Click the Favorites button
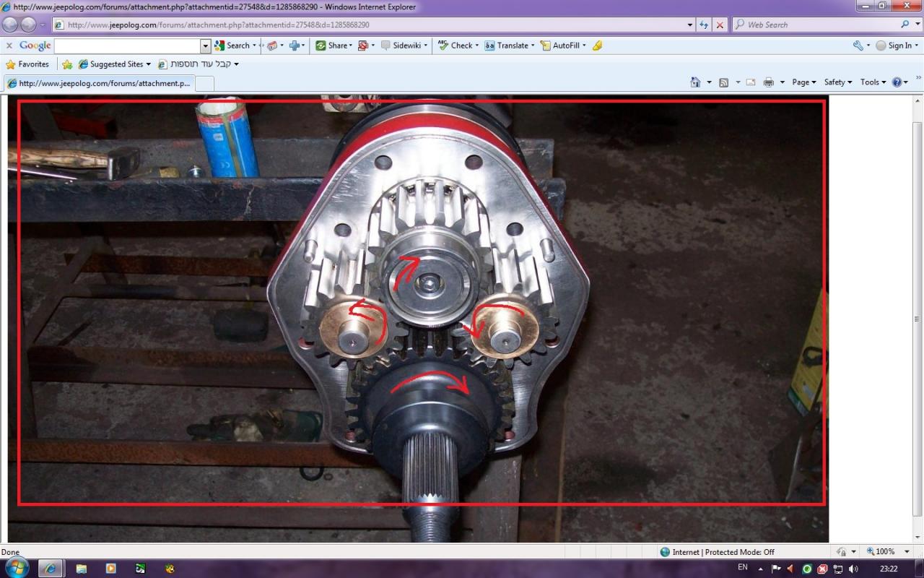 pyautogui.click(x=27, y=64)
